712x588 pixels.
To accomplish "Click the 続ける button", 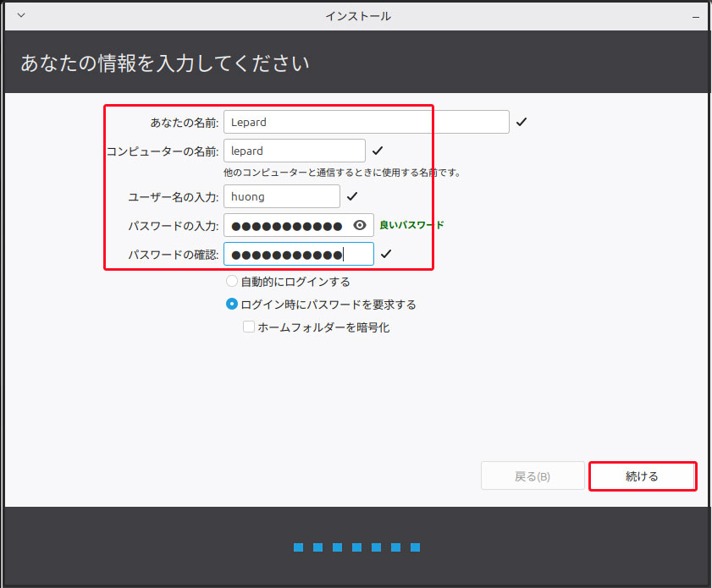I will [643, 476].
